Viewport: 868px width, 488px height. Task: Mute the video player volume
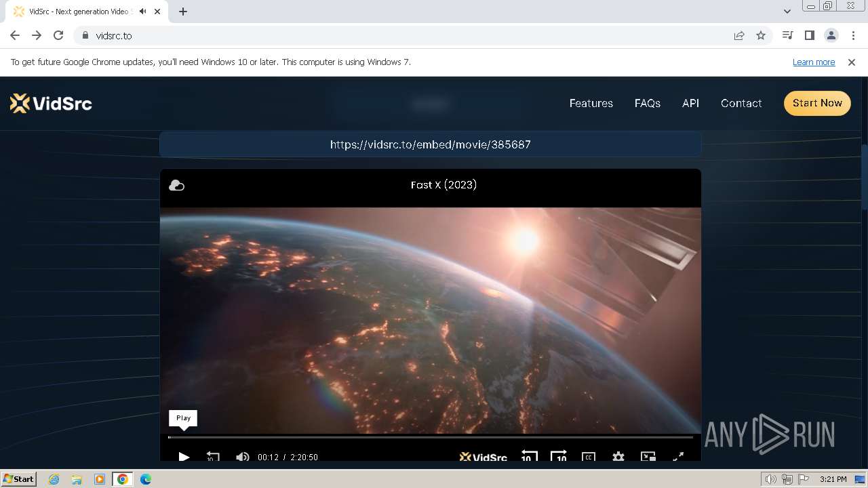point(242,457)
